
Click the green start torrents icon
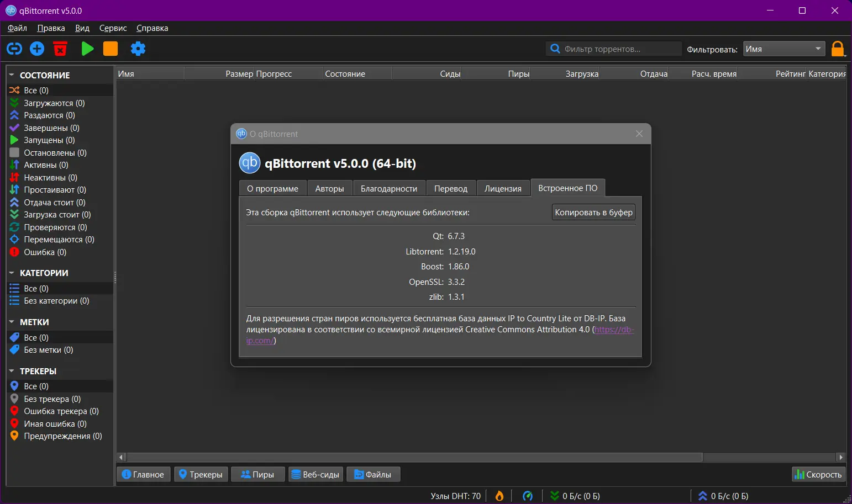[x=87, y=49]
